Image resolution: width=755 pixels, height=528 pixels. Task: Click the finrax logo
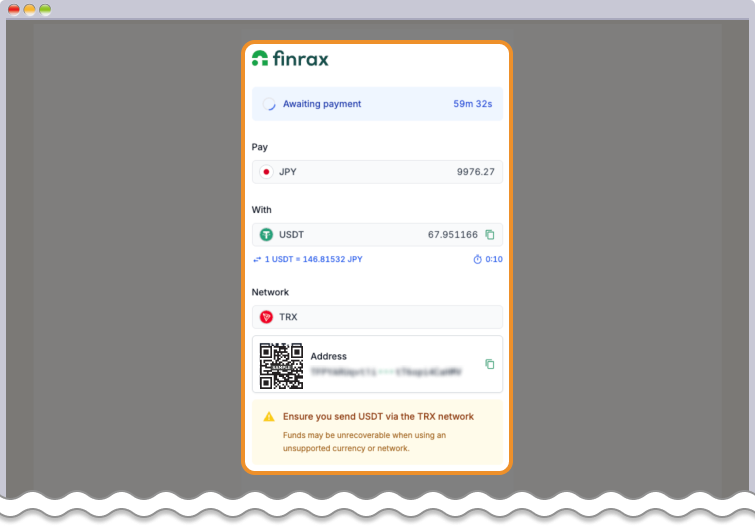click(x=290, y=59)
